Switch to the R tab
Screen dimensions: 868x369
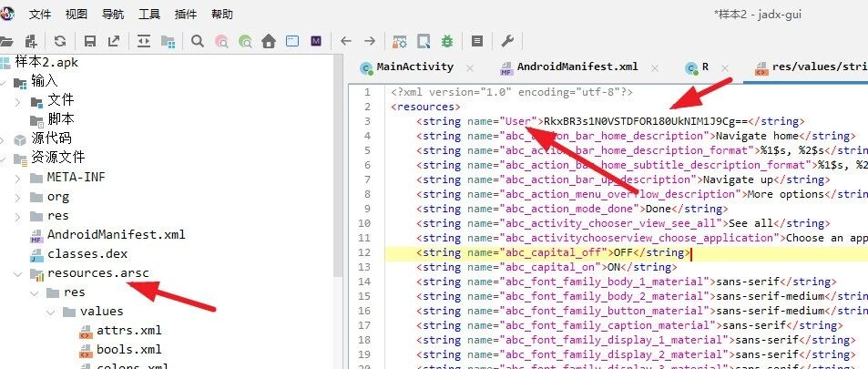click(x=705, y=67)
